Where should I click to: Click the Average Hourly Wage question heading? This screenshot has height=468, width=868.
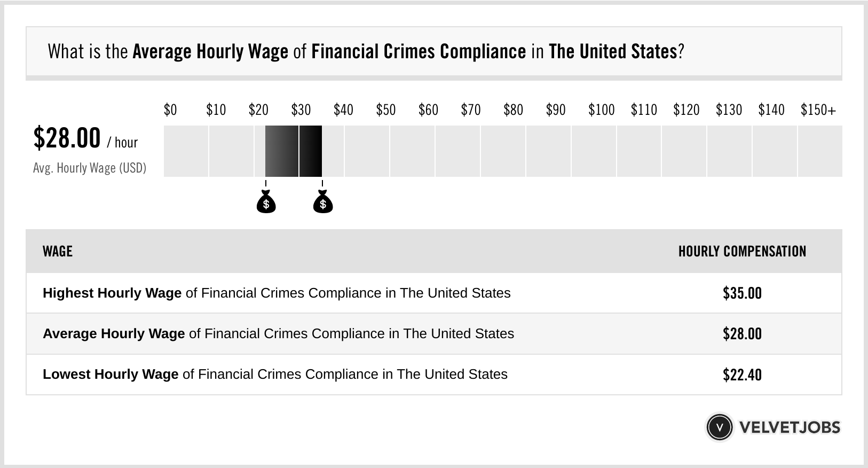tap(366, 51)
